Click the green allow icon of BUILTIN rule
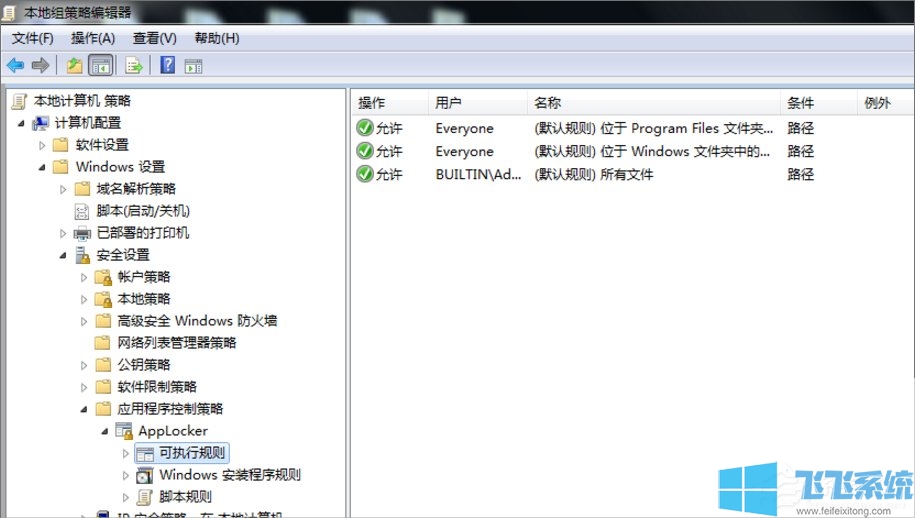 point(364,174)
